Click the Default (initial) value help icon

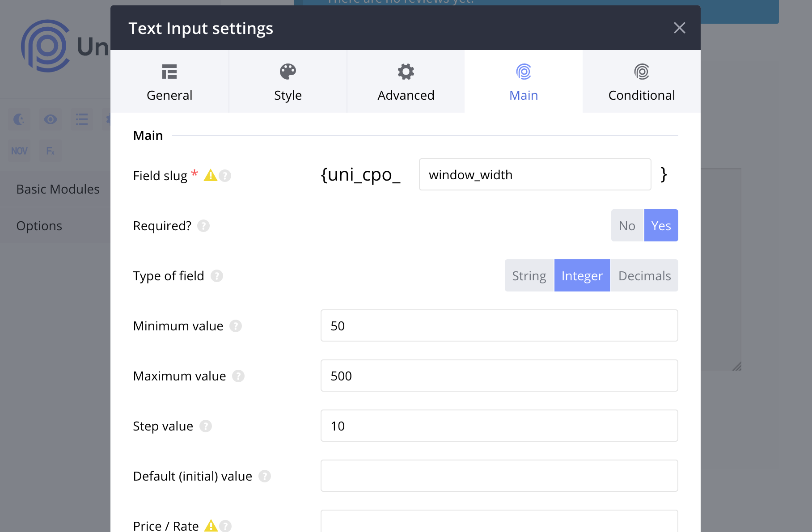[x=265, y=476]
